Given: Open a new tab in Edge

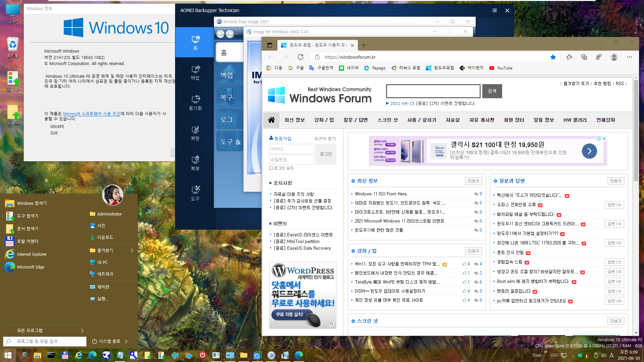Looking at the screenshot, I should [x=364, y=45].
